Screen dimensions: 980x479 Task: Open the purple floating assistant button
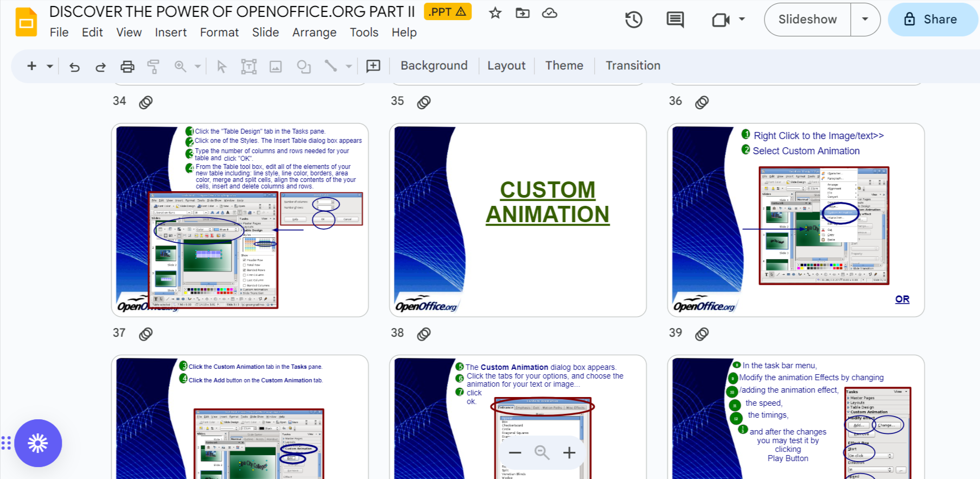click(x=38, y=443)
